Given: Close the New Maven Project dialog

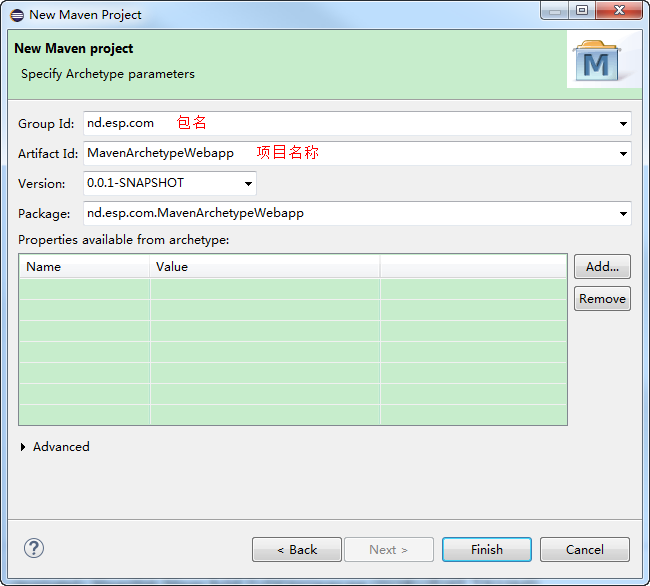Looking at the screenshot, I should (619, 10).
